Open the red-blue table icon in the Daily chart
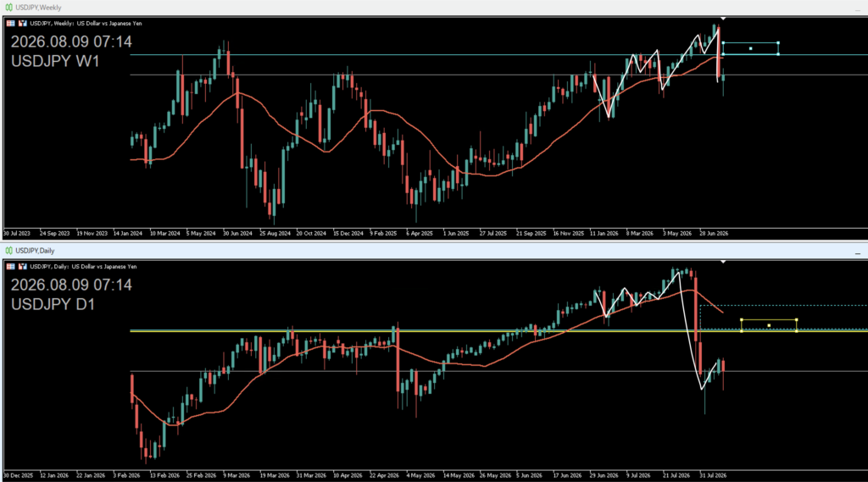Image resolution: width=868 pixels, height=482 pixels. (x=10, y=266)
